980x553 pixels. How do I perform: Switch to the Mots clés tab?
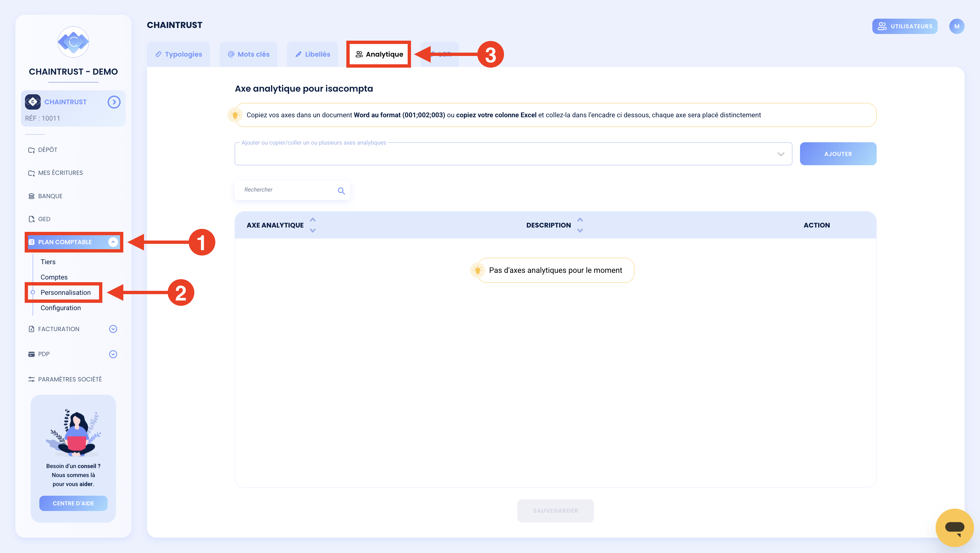[248, 54]
